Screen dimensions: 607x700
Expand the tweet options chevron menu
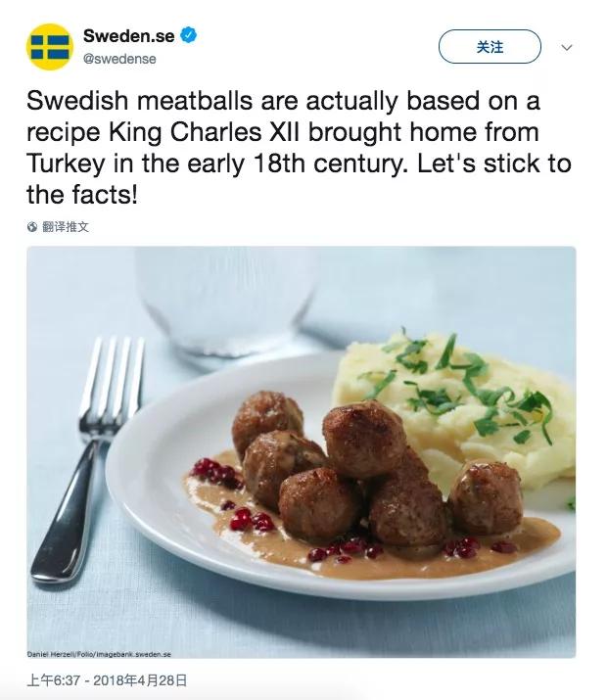[566, 47]
